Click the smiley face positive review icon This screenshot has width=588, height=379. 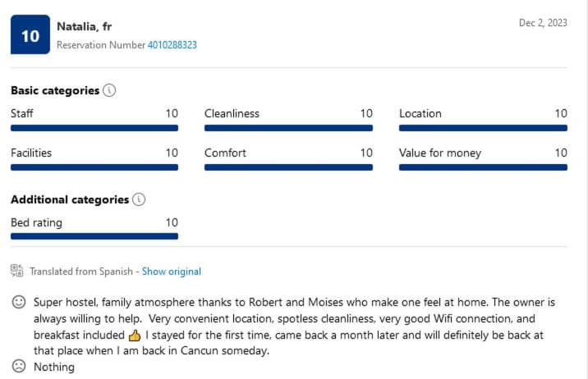click(x=19, y=302)
